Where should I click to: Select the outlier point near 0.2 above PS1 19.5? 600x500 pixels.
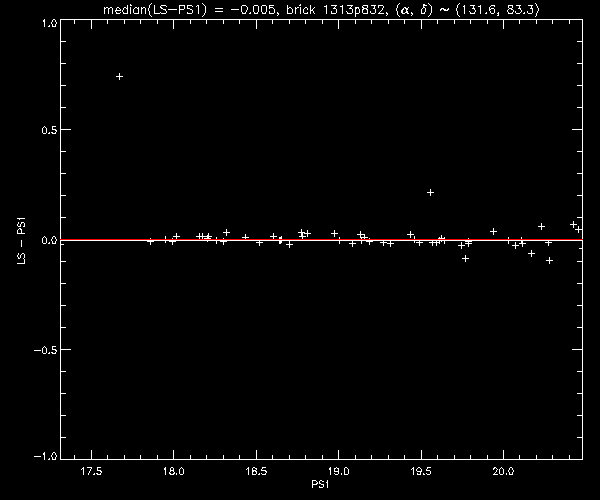pyautogui.click(x=430, y=192)
